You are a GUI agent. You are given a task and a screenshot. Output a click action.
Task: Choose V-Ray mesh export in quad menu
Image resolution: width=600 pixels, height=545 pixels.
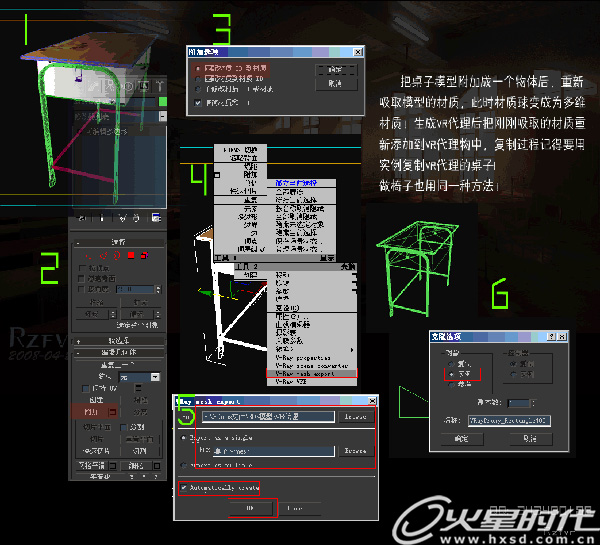(x=311, y=374)
